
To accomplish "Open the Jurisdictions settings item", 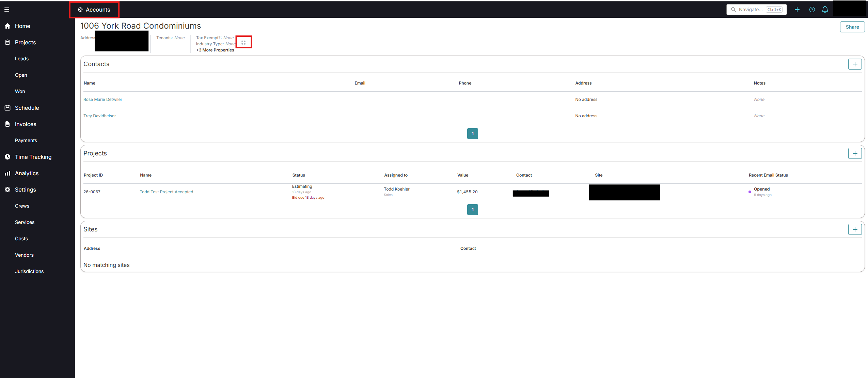I will pyautogui.click(x=29, y=271).
